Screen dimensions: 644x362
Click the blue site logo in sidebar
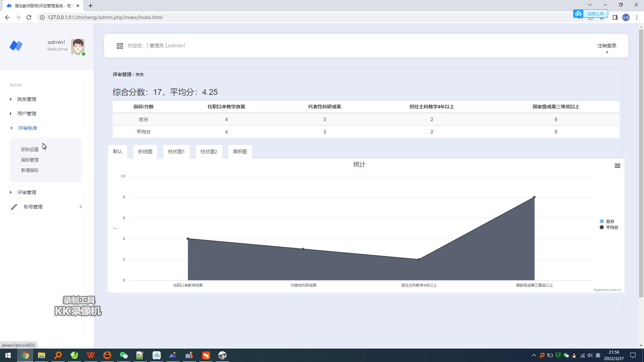click(x=16, y=46)
